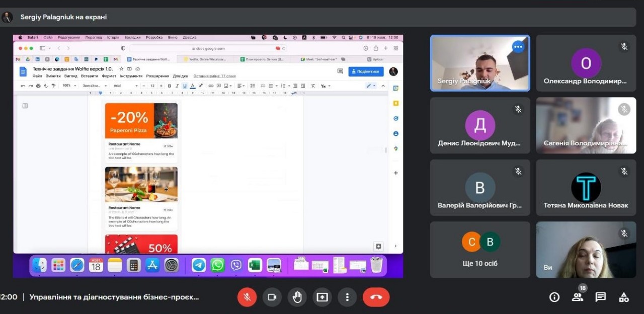Open the 'Вставити' menu in Google Docs

click(x=89, y=76)
